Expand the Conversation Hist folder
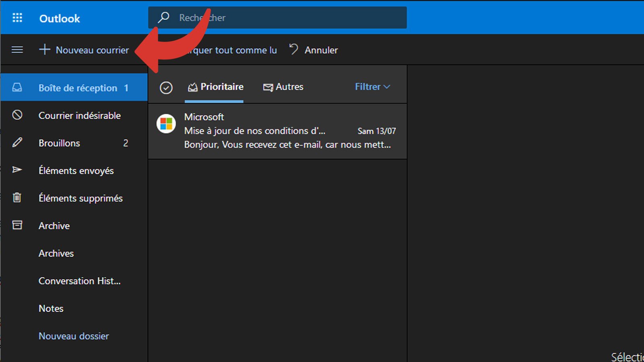The image size is (644, 362). [x=79, y=281]
